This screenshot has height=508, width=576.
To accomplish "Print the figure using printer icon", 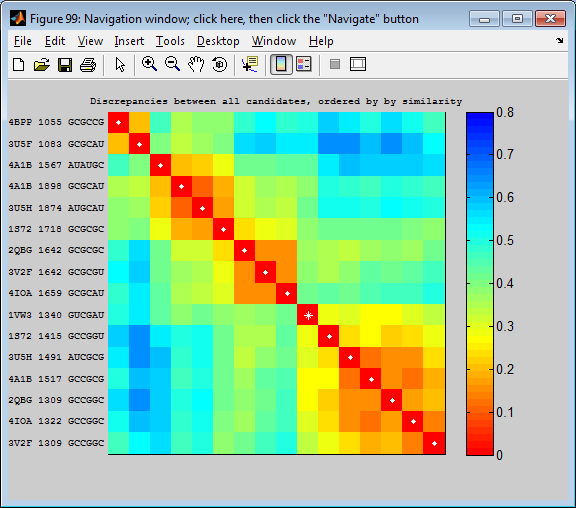I will (88, 65).
